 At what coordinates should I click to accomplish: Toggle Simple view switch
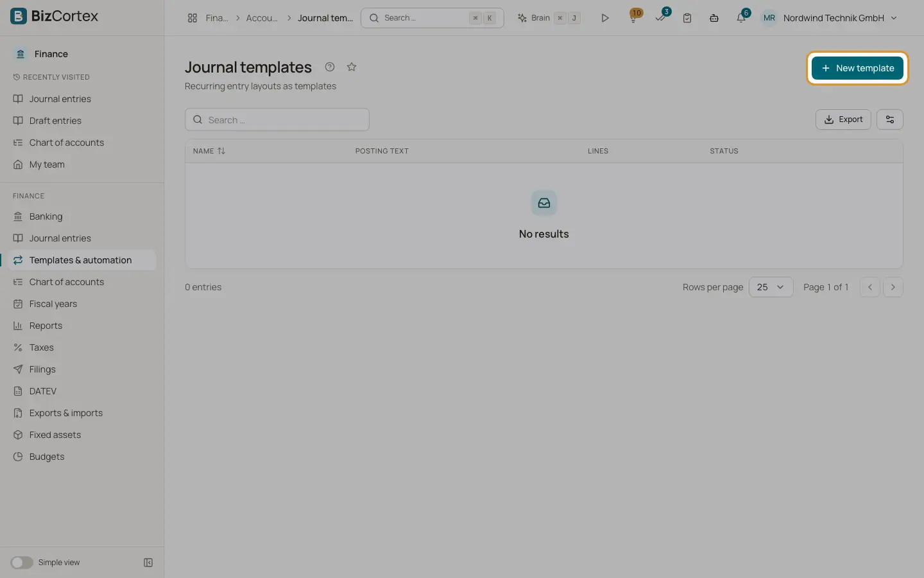[22, 563]
